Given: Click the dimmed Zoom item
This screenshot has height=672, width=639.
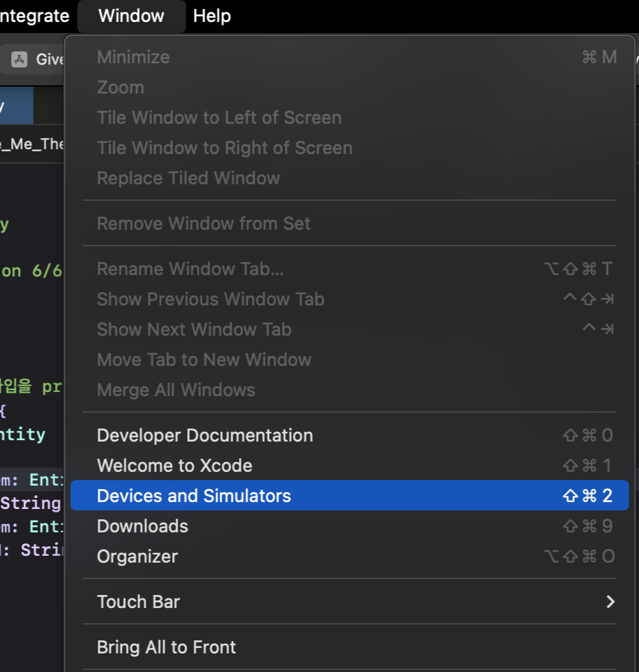Looking at the screenshot, I should pos(349,87).
